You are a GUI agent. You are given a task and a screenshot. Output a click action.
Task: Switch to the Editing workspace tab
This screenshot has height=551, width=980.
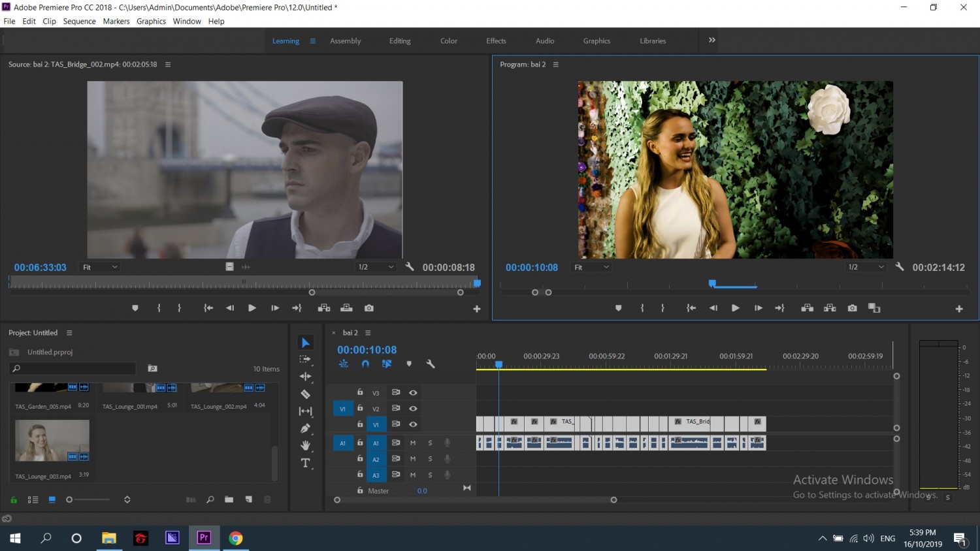point(400,40)
